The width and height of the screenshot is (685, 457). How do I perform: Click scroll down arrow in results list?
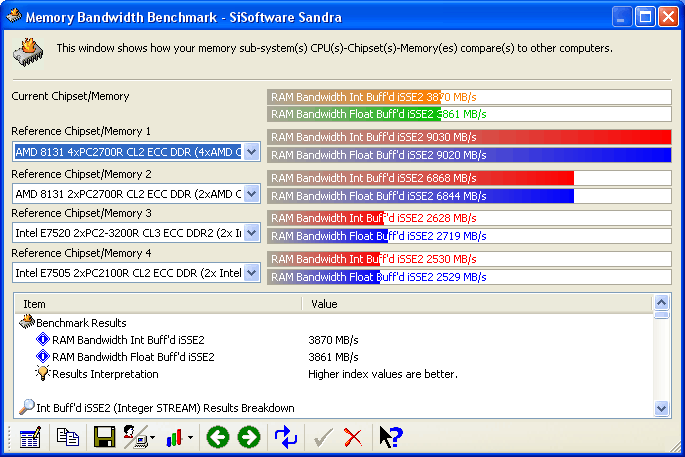(661, 409)
